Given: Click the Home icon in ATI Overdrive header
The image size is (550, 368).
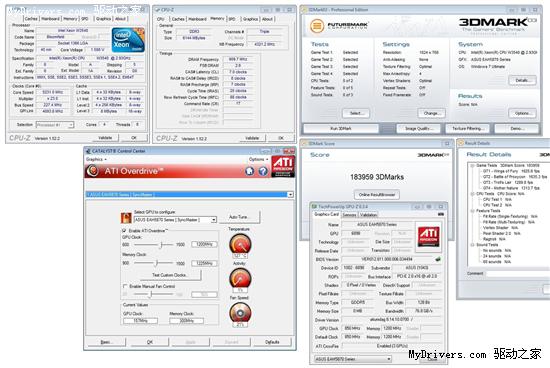Looking at the screenshot, I should point(249,171).
